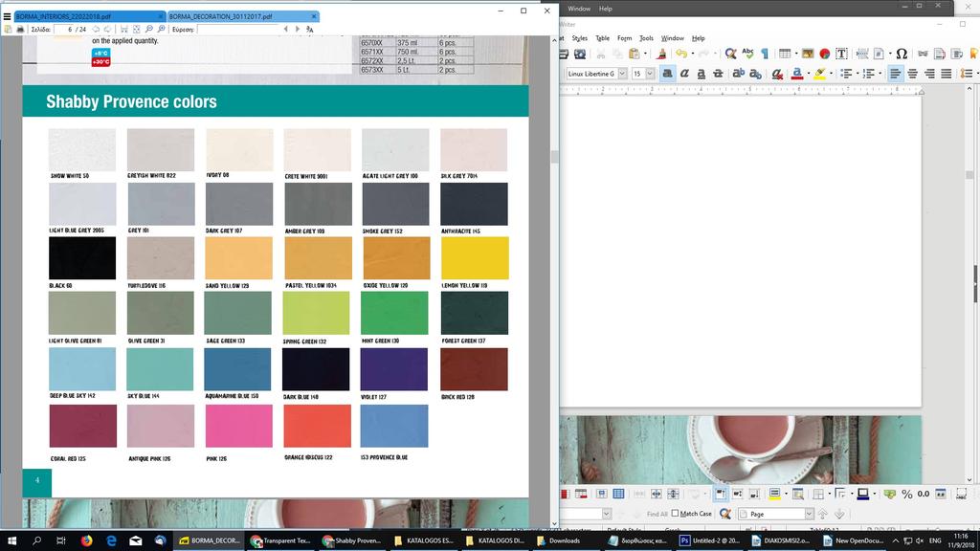Open Find & Replace in Writer toolbar
Image resolution: width=980 pixels, height=551 pixels.
730,55
